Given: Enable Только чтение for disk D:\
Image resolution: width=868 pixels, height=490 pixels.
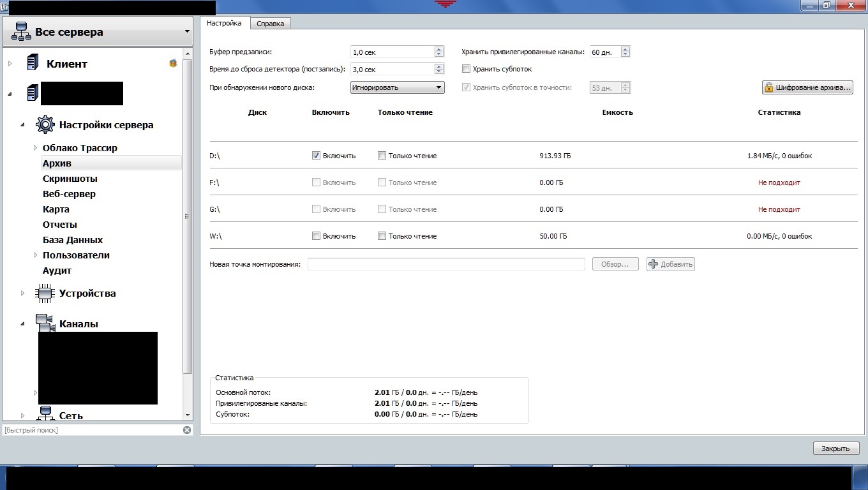Looking at the screenshot, I should [x=382, y=156].
